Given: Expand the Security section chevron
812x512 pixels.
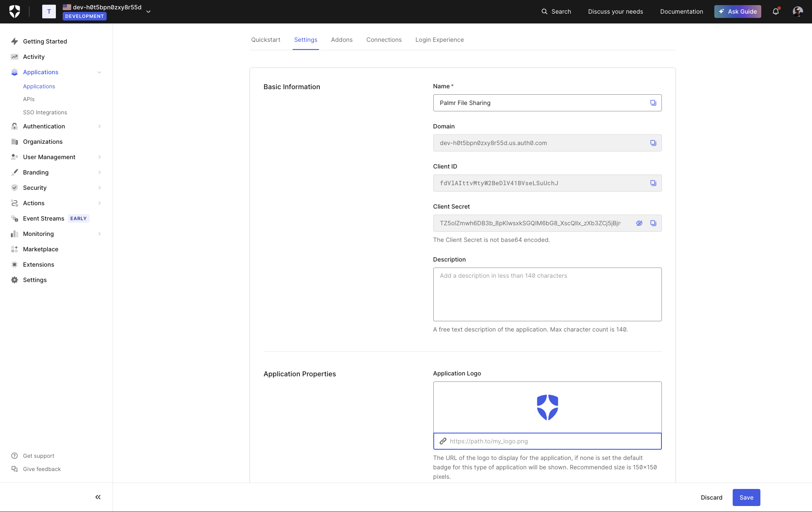Looking at the screenshot, I should [99, 188].
